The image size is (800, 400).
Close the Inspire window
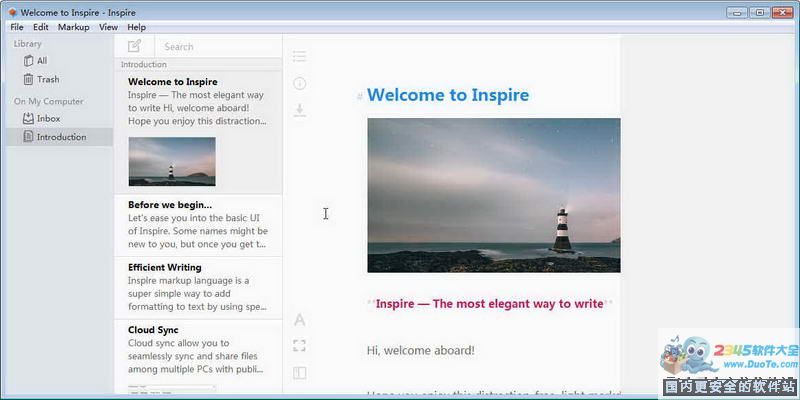pos(783,12)
